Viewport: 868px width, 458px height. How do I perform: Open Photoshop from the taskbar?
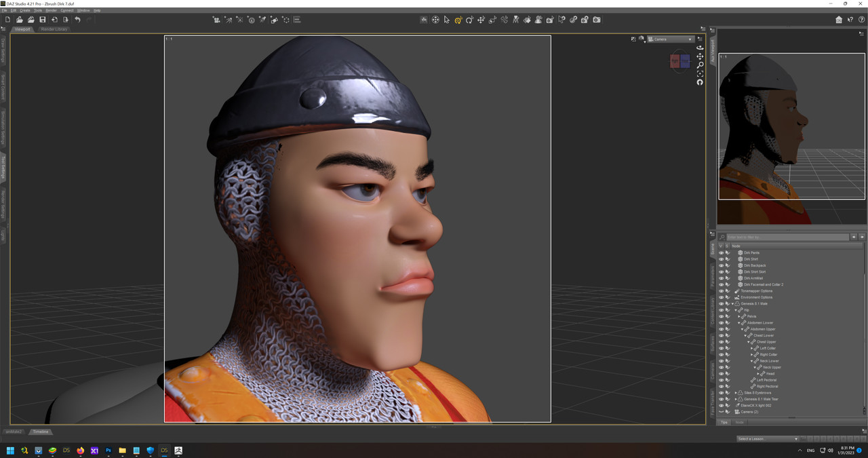pyautogui.click(x=108, y=451)
